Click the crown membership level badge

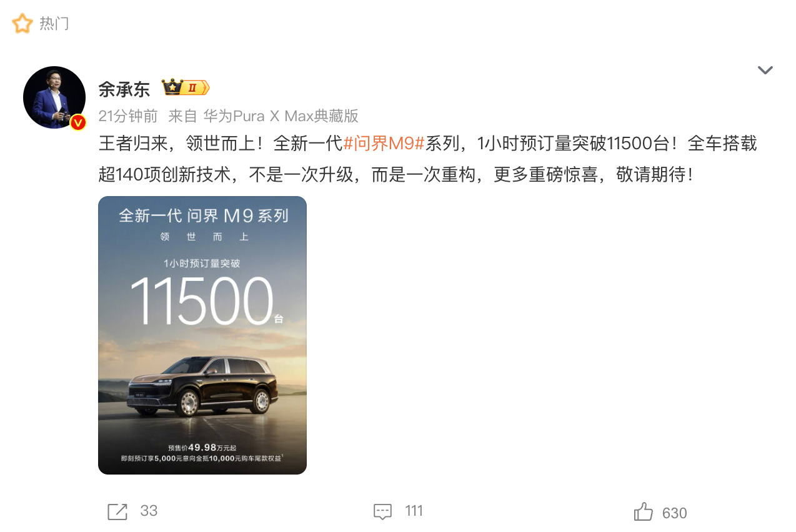point(186,88)
